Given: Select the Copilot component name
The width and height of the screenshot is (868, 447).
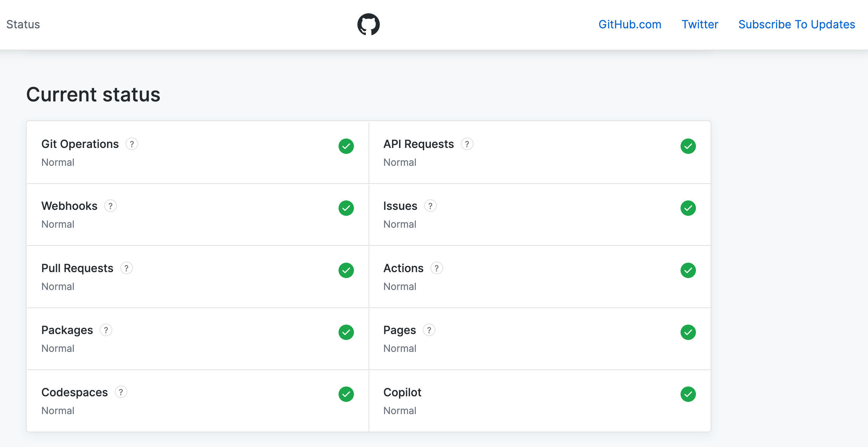Looking at the screenshot, I should coord(403,392).
